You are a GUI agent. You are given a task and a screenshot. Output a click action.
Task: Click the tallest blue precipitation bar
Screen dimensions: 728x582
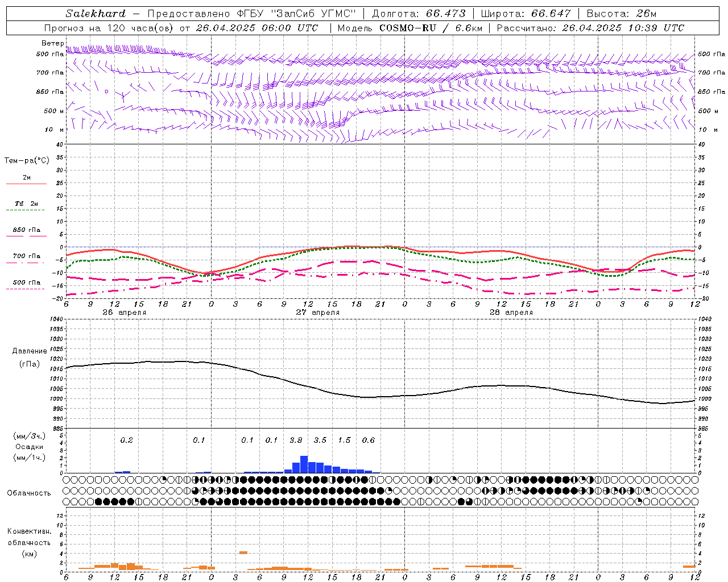pos(304,464)
